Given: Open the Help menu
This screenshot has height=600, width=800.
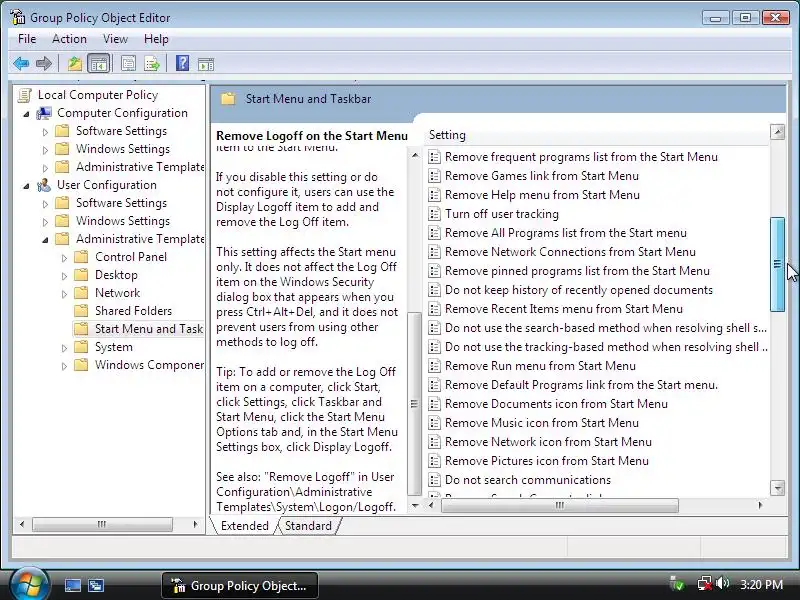Looking at the screenshot, I should coord(156,39).
